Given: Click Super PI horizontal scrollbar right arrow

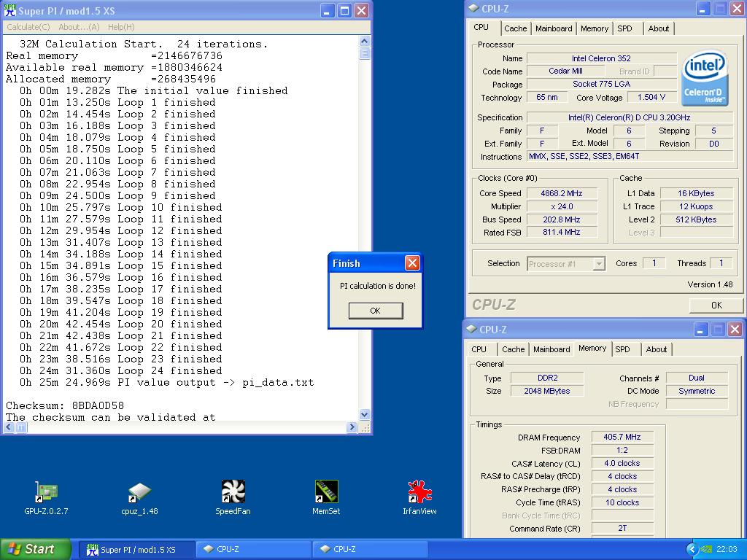Looking at the screenshot, I should point(352,427).
